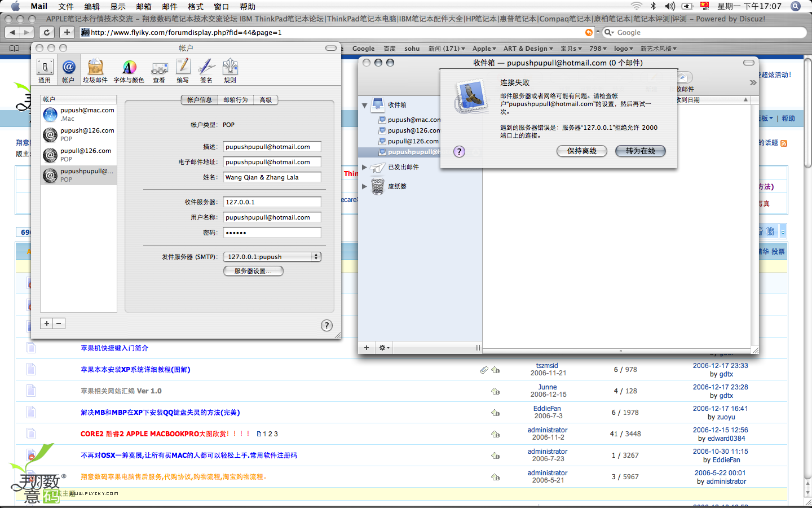812x508 pixels.
Task: Click the Spotlight magnifier in the menu bar
Action: coord(796,6)
